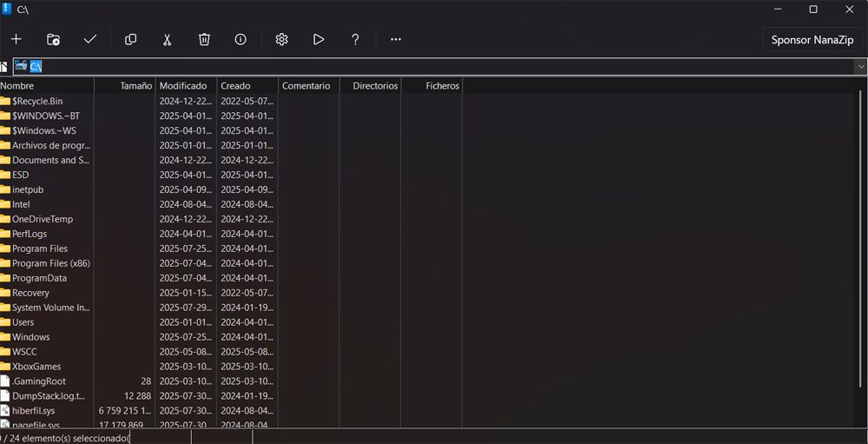Image resolution: width=868 pixels, height=444 pixels.
Task: Select the $WINDOWS.~BT folder
Action: 46,116
